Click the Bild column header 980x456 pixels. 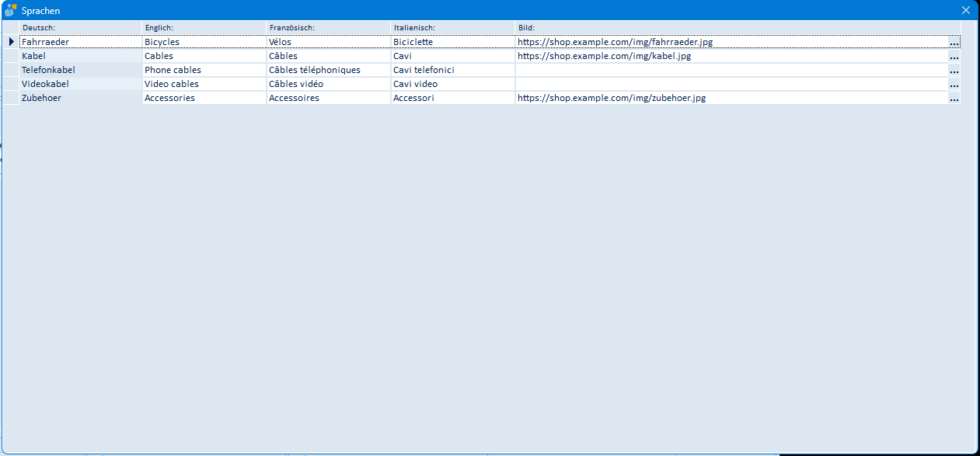pos(738,28)
